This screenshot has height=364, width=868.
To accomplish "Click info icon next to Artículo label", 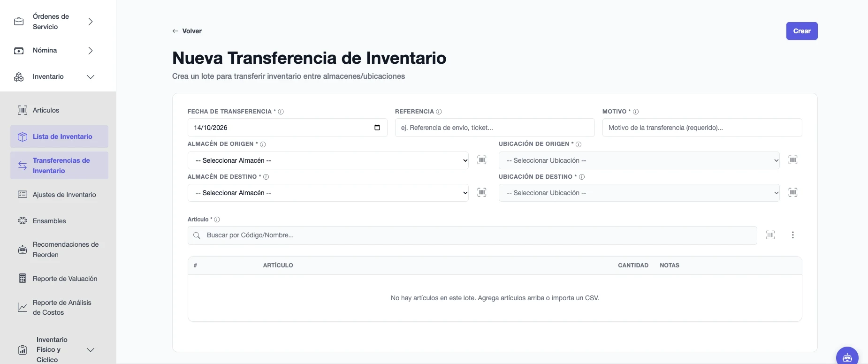I will coord(217,220).
